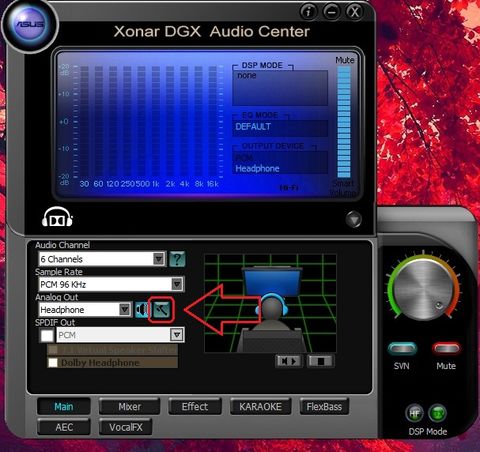Open the SPDIF Out PCM dropdown
480x452 pixels.
120,335
